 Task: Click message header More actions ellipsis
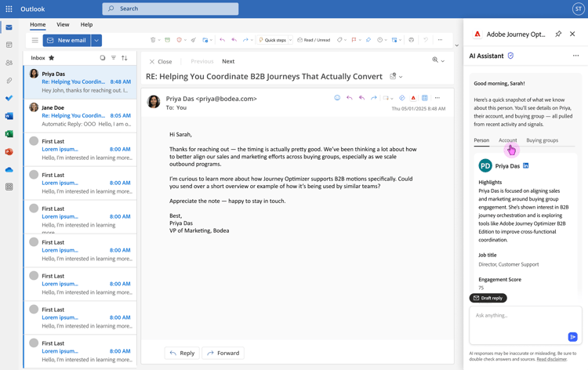point(437,98)
